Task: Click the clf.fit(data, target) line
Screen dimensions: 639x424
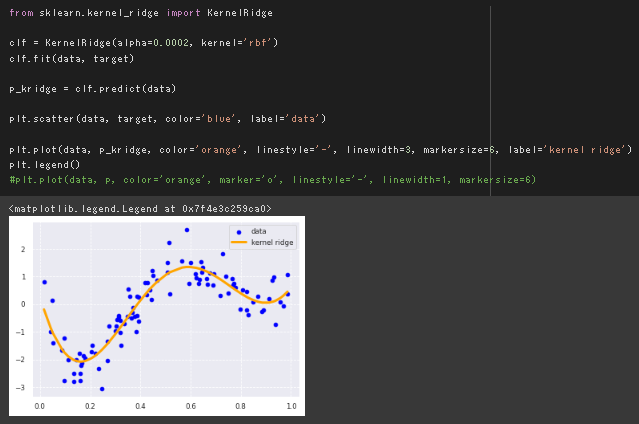Action: 71,58
